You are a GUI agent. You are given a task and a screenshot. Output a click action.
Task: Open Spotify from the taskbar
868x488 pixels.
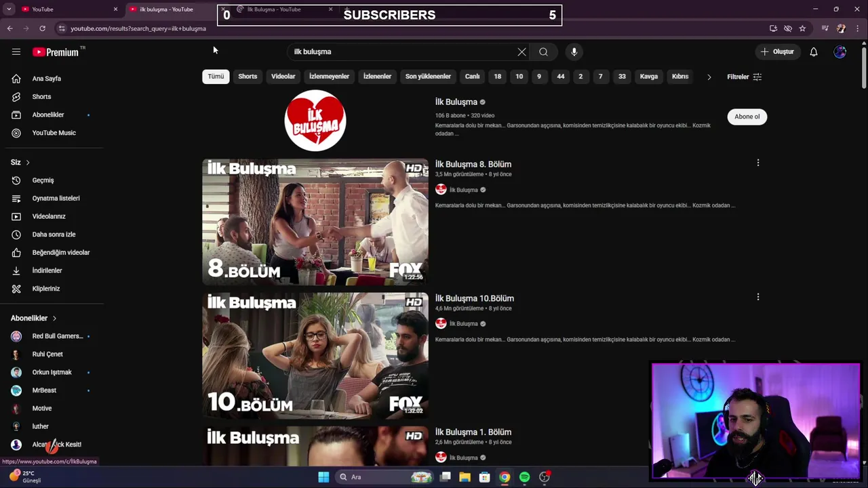pos(524,477)
